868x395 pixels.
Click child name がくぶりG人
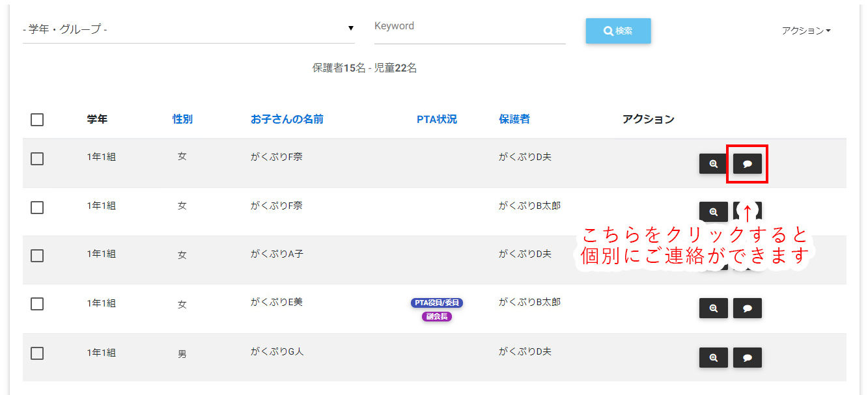coord(277,351)
